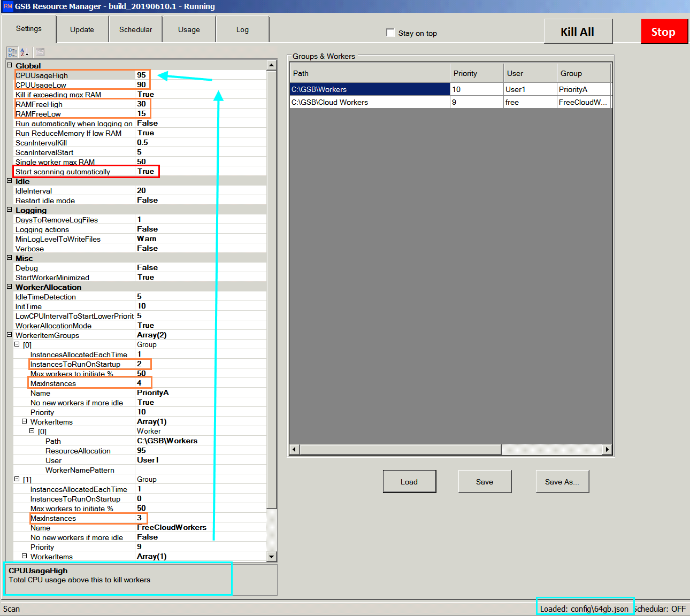
Task: Click the Property Pages icon in grid toolbar
Action: pos(40,52)
